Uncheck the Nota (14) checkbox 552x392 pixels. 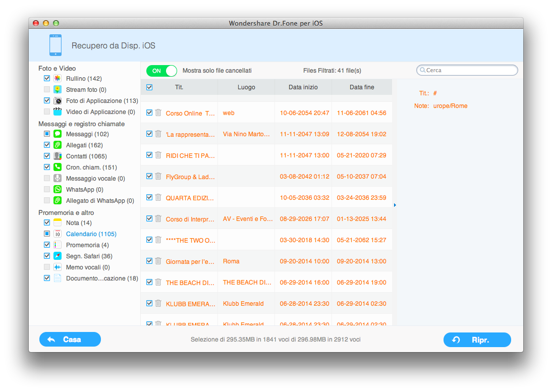(x=47, y=222)
